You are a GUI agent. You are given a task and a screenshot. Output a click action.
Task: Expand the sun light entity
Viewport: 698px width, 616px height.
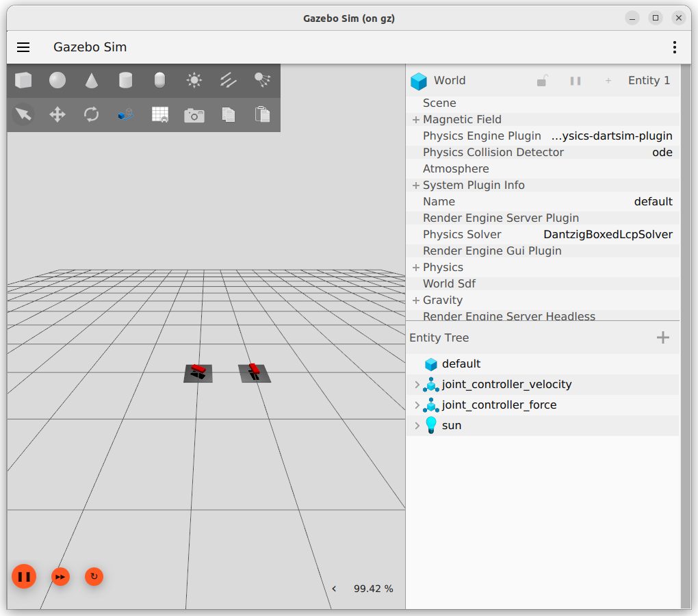tap(417, 426)
